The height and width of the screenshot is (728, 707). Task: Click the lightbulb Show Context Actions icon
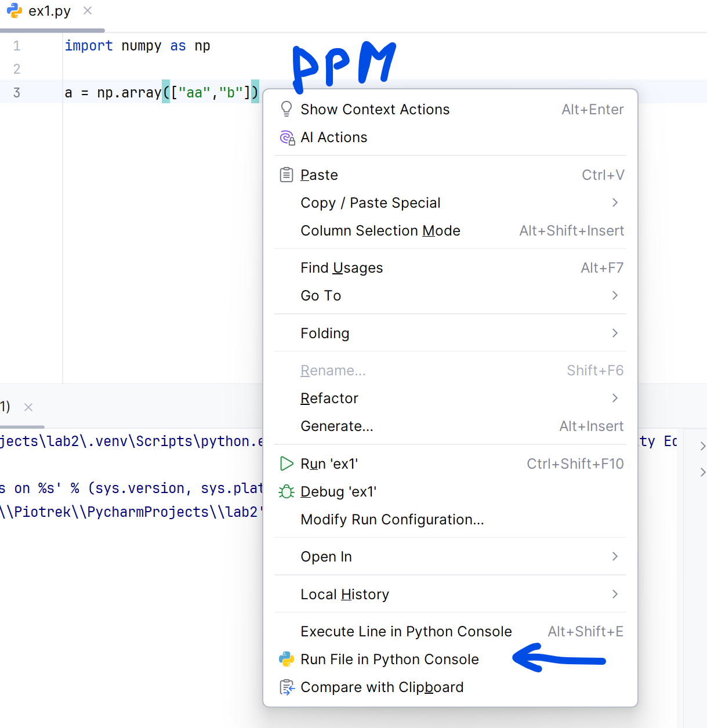coord(287,109)
